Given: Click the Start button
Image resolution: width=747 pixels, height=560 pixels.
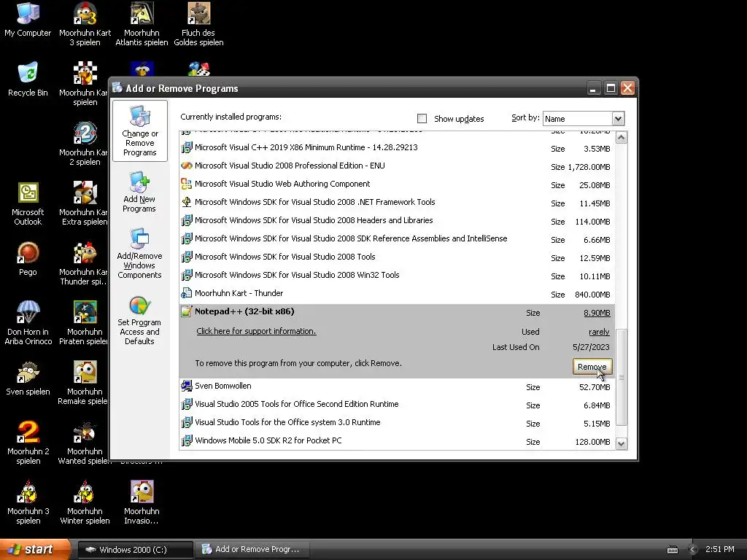Looking at the screenshot, I should [36, 549].
